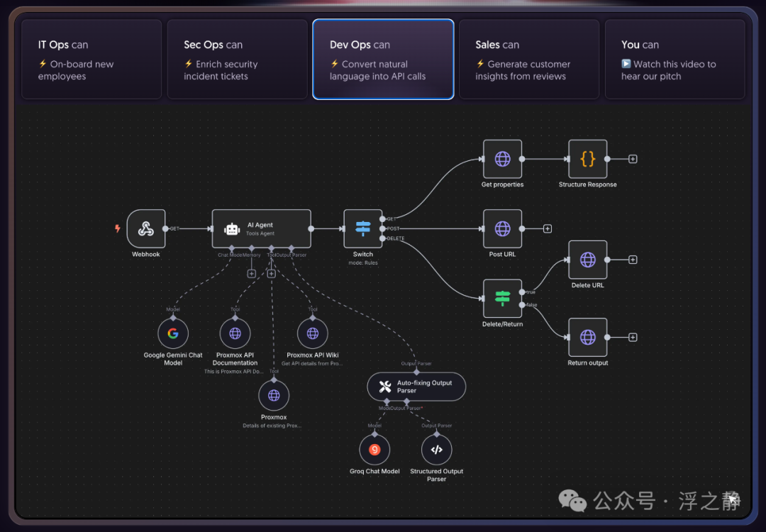The height and width of the screenshot is (532, 766).
Task: Open the Return output node
Action: click(x=588, y=337)
